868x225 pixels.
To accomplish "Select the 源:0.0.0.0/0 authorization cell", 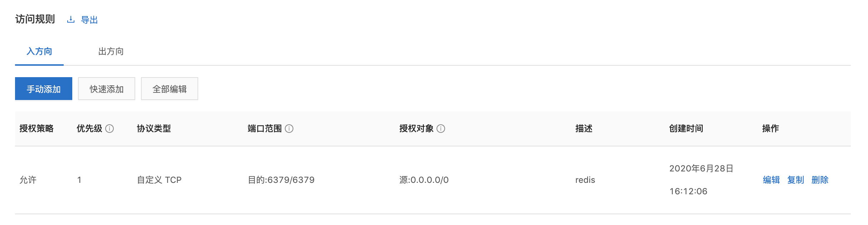I will click(424, 180).
